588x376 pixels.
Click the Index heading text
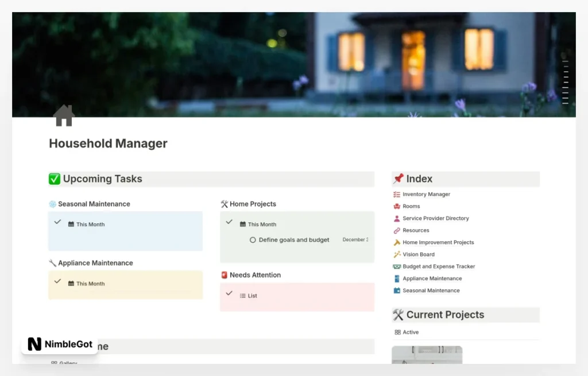(419, 179)
